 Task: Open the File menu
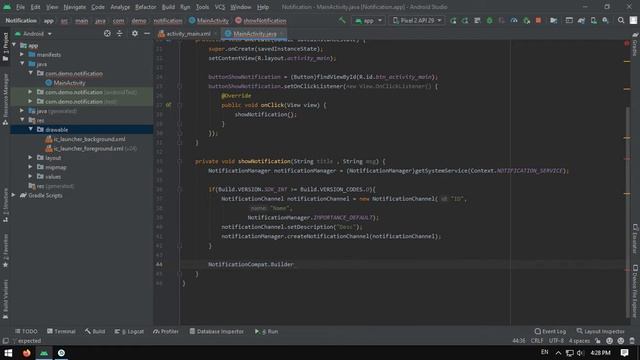(x=20, y=7)
